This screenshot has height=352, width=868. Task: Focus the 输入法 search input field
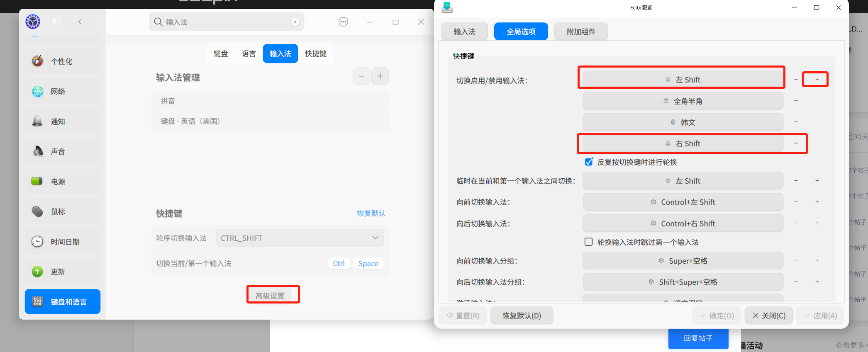tap(227, 22)
